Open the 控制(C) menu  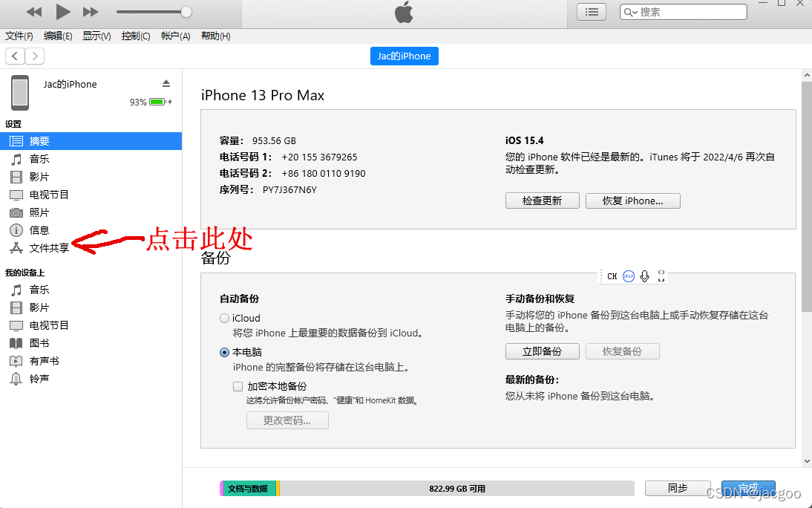(x=136, y=35)
